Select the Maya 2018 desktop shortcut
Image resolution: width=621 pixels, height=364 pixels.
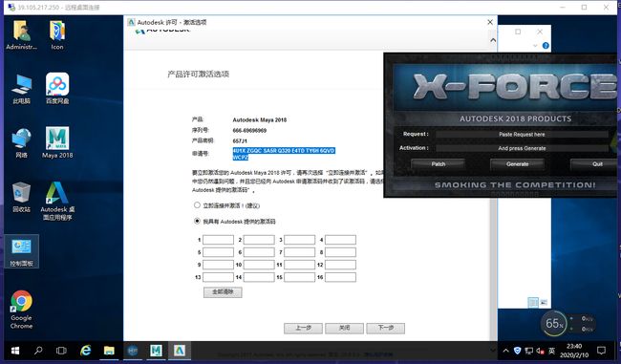[x=57, y=143]
